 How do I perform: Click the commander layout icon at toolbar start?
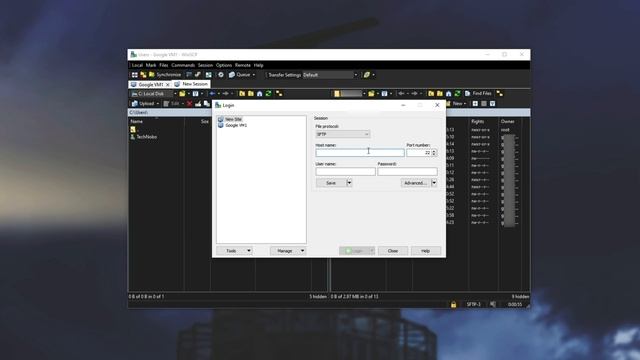click(x=134, y=75)
